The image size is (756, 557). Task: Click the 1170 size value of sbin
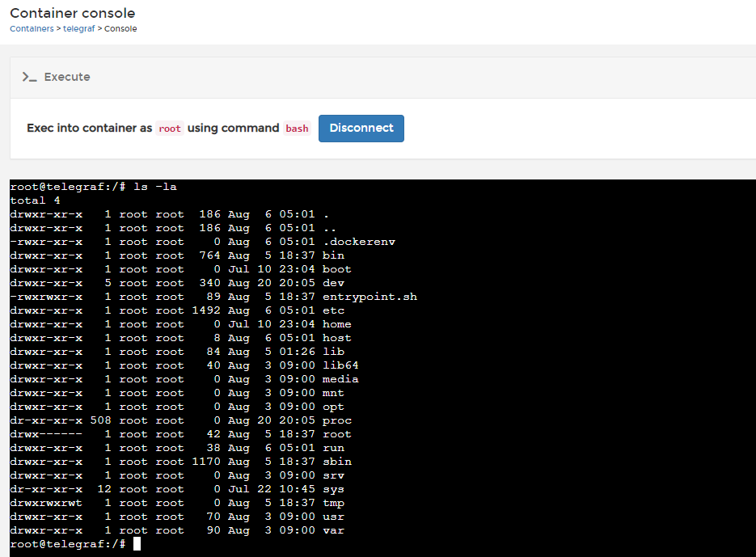pyautogui.click(x=206, y=462)
